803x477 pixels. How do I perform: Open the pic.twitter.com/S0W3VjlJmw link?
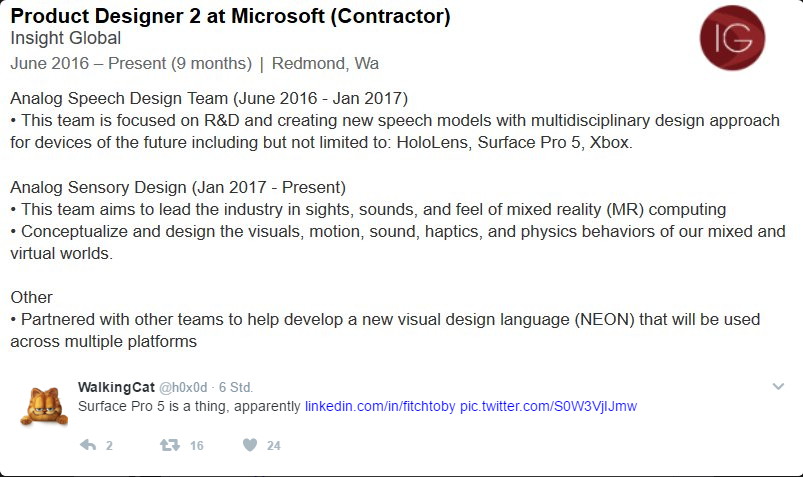point(548,406)
